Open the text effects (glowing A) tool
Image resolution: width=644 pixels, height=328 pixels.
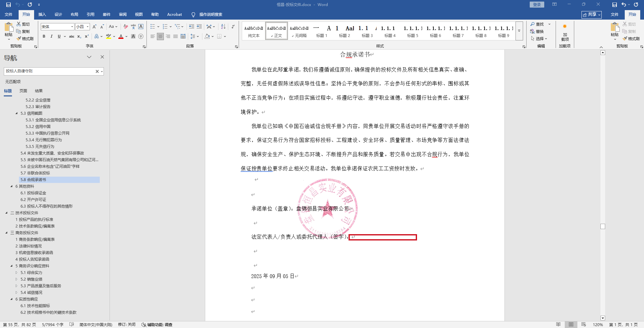point(97,36)
